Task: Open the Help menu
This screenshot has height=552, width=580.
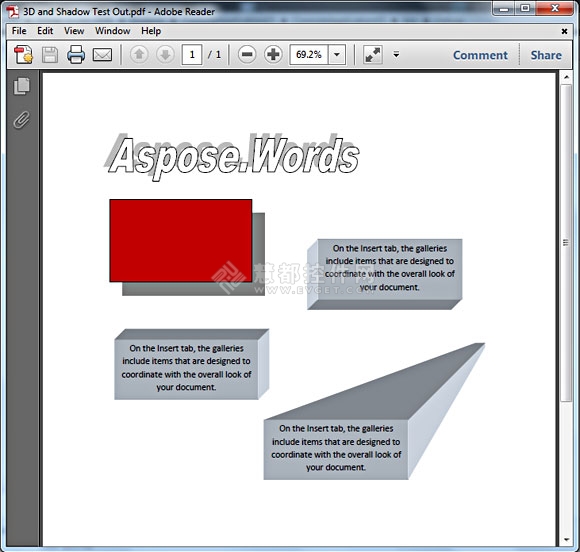Action: pos(151,31)
